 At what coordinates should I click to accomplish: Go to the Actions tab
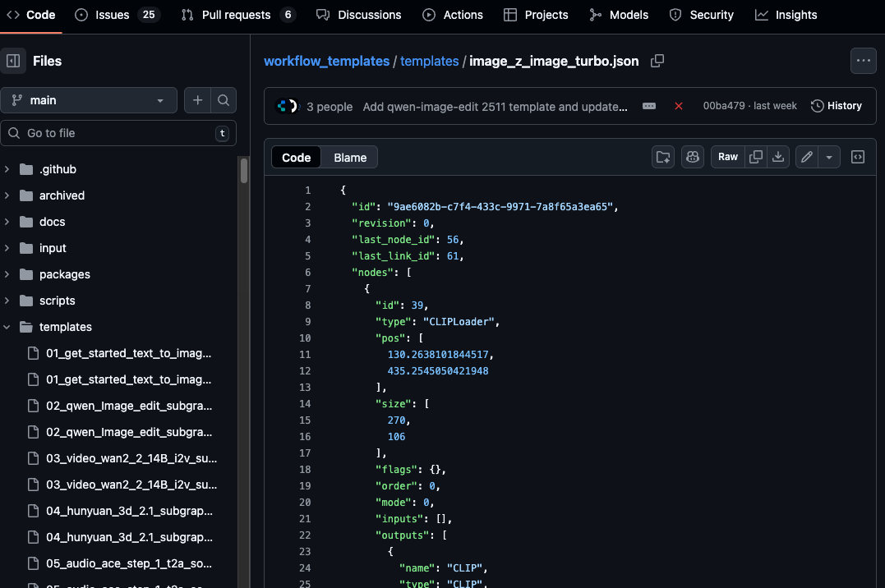click(x=453, y=15)
